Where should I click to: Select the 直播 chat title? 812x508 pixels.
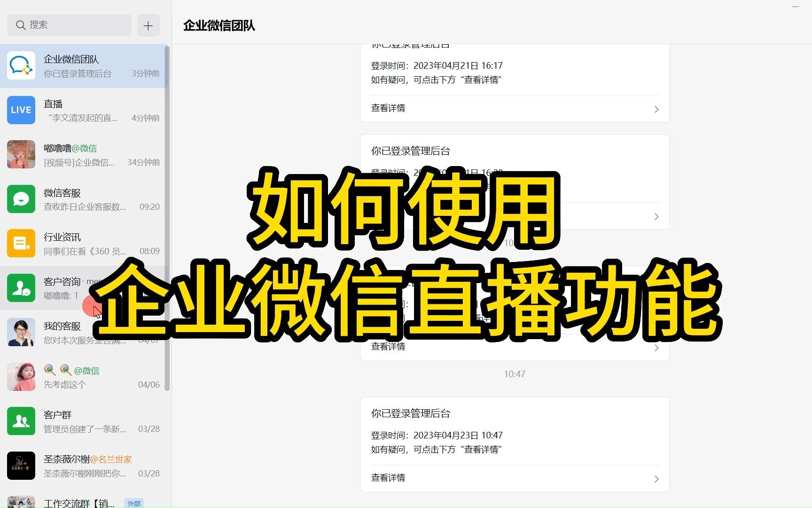click(x=53, y=104)
